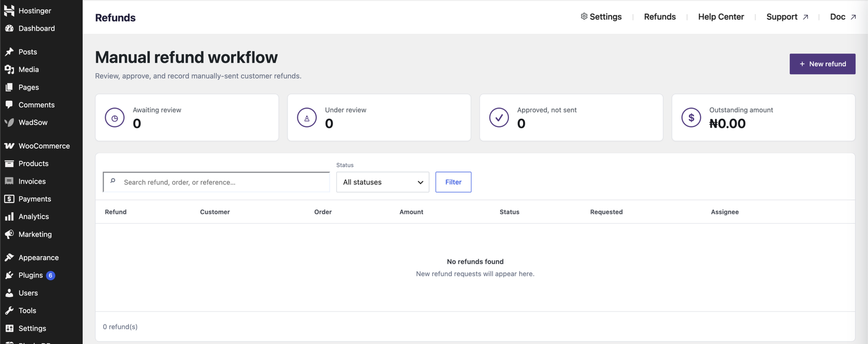Click the Dashboard gauge icon
The height and width of the screenshot is (344, 868).
click(x=9, y=28)
